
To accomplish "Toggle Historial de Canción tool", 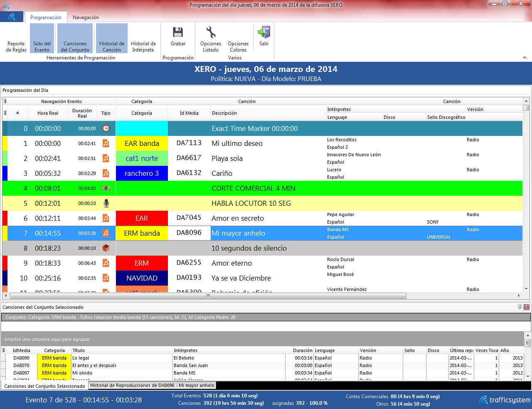I will click(x=112, y=39).
